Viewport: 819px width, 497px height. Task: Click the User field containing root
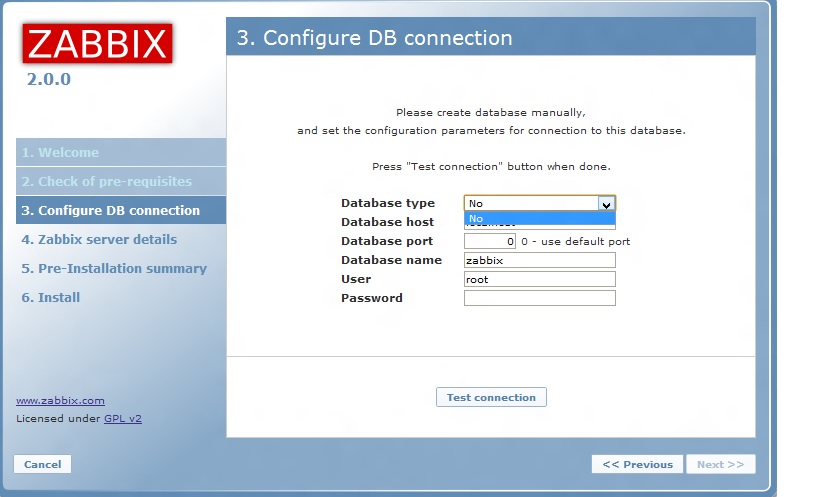(540, 279)
